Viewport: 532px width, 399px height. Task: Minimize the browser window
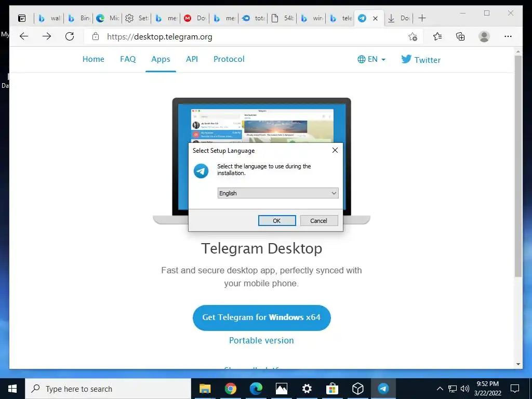(x=463, y=13)
